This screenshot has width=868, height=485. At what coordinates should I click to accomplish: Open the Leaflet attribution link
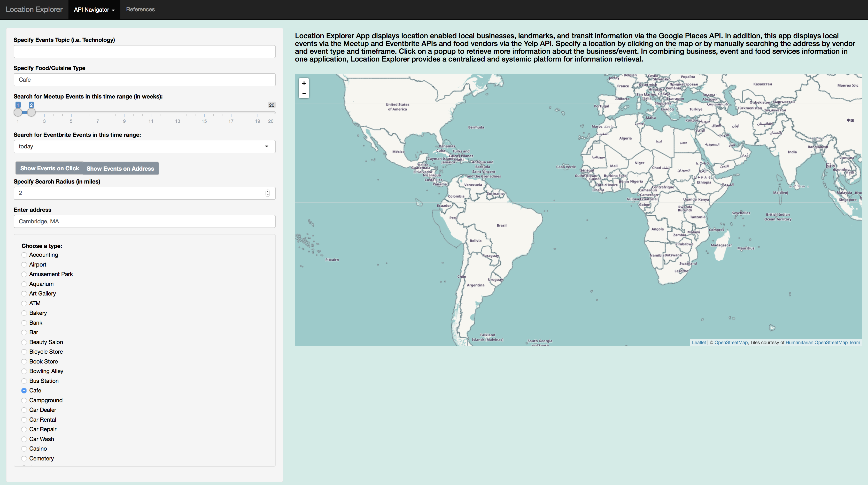click(699, 342)
